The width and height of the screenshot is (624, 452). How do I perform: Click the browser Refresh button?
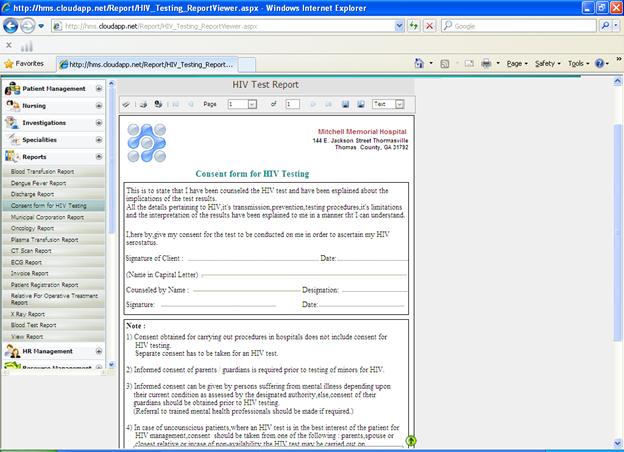tap(413, 26)
